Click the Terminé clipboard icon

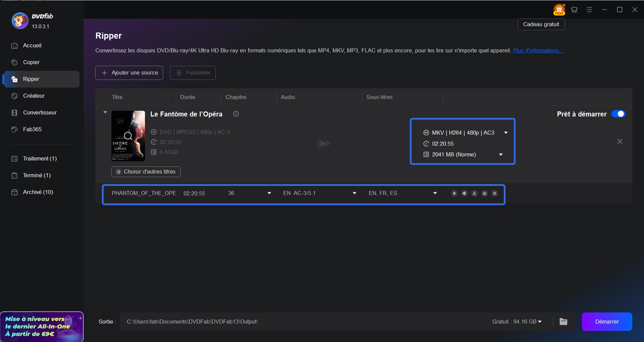pos(14,176)
